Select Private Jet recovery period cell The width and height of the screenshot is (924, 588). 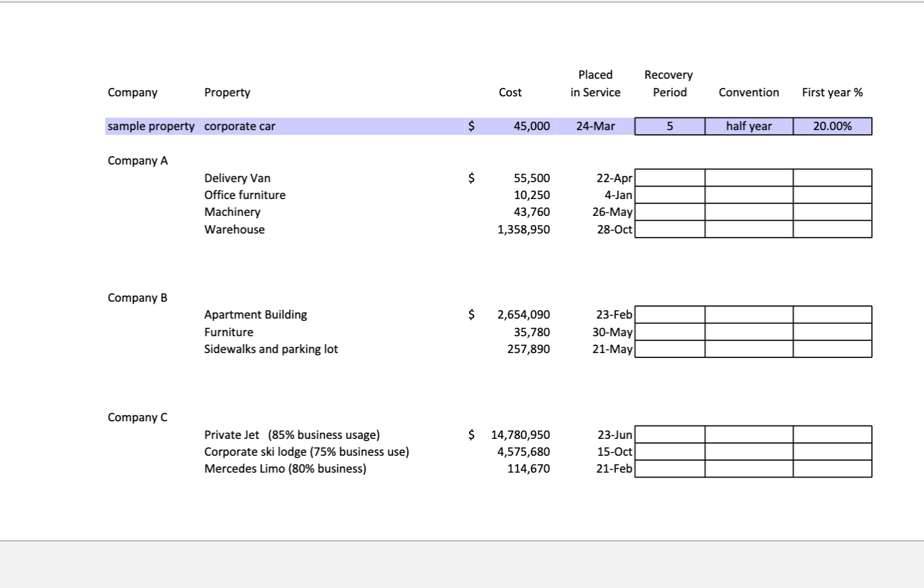pos(670,434)
